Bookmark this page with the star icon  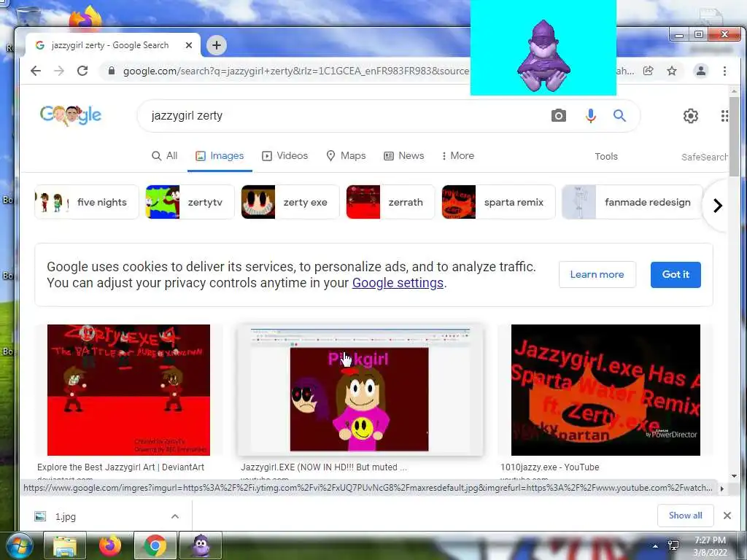pos(672,71)
